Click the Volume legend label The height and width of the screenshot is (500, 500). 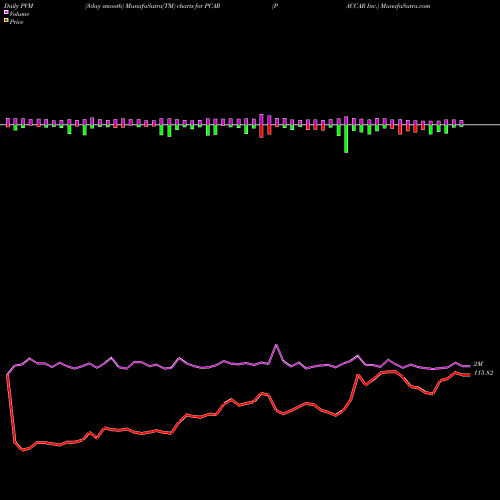tap(19, 14)
